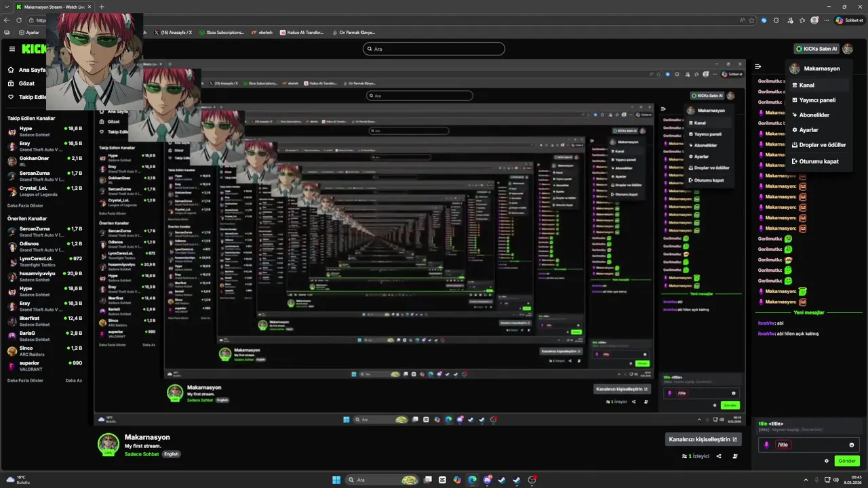
Task: Open the Windows Start button
Action: click(x=336, y=480)
